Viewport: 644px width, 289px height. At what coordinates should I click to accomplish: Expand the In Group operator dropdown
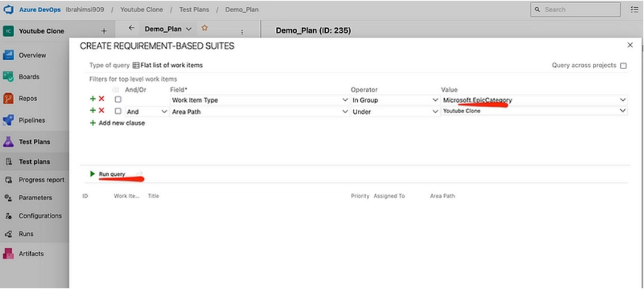pos(435,100)
